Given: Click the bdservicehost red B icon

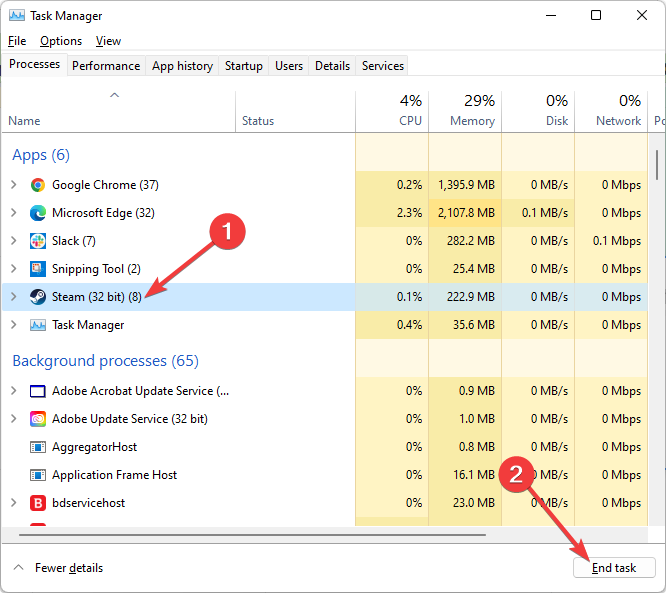Looking at the screenshot, I should pyautogui.click(x=38, y=503).
